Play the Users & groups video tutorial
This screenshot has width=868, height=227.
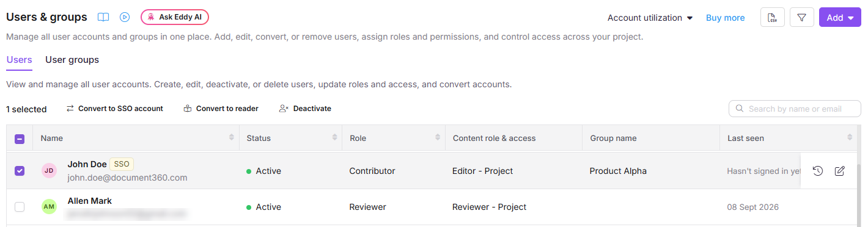(125, 17)
